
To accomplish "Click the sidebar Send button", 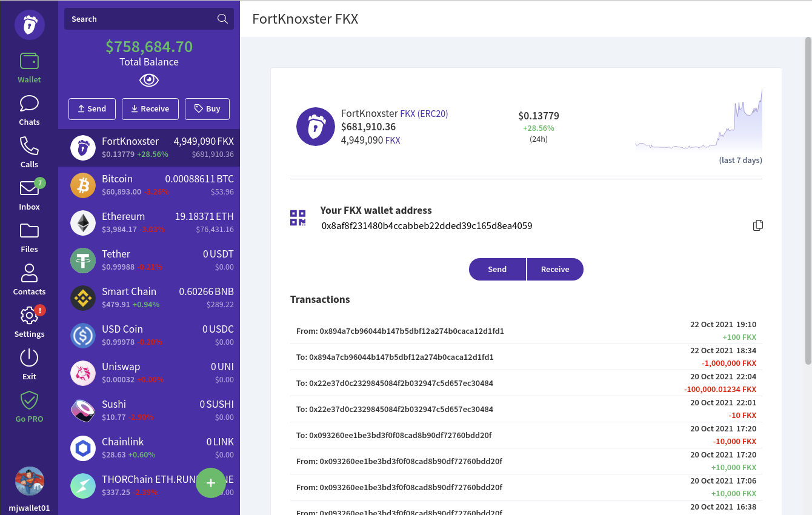I will [92, 108].
